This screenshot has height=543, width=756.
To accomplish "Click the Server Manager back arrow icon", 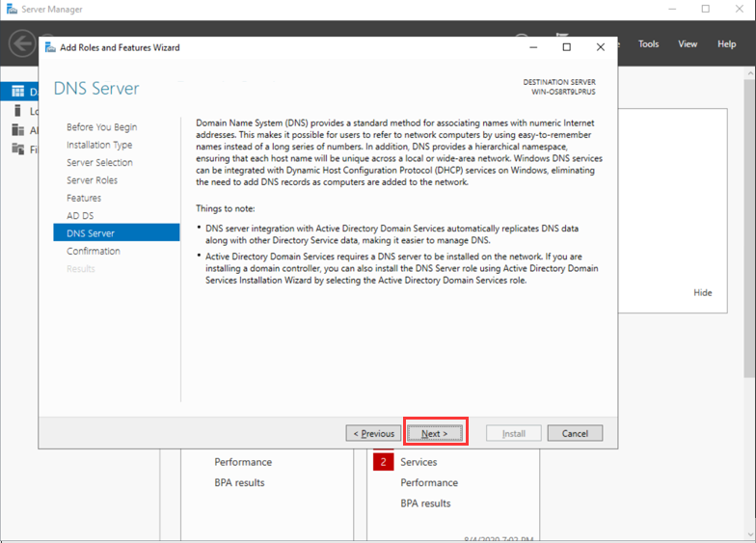I will pyautogui.click(x=22, y=43).
